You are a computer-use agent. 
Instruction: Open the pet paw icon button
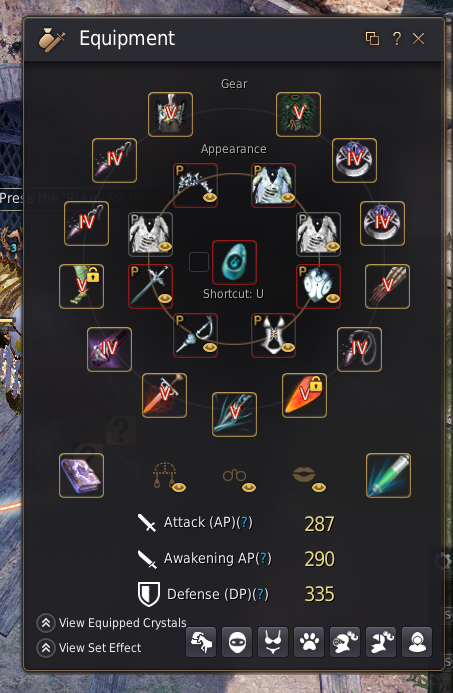(x=309, y=642)
